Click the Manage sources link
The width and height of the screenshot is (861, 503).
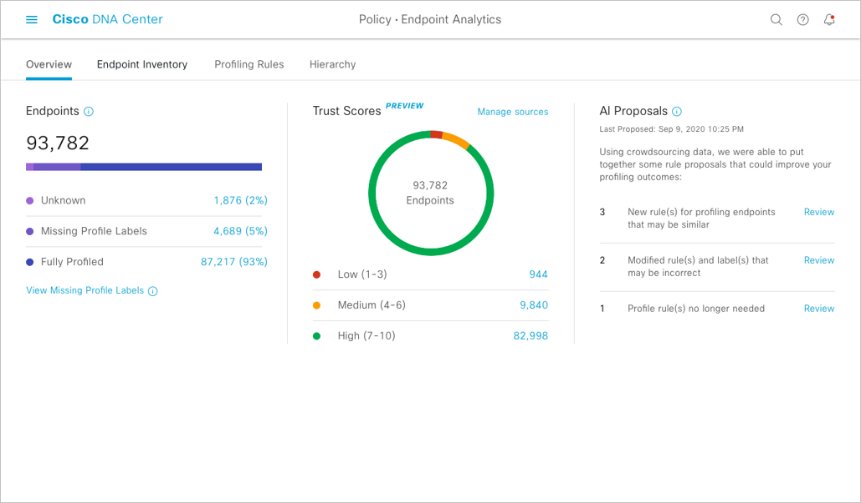click(512, 112)
